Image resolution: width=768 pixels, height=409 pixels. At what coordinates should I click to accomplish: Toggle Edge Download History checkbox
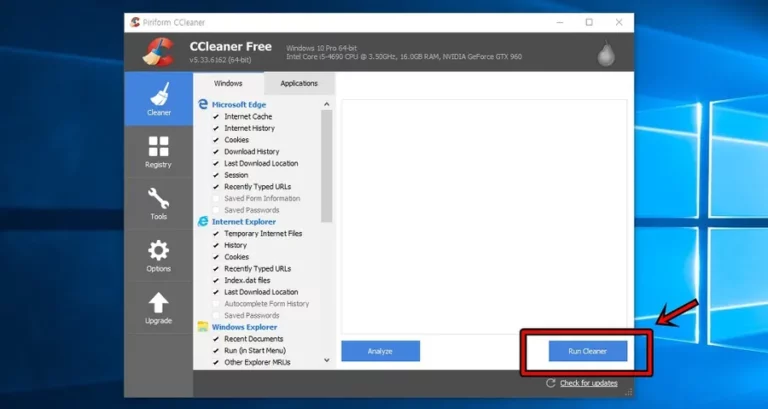pos(216,152)
